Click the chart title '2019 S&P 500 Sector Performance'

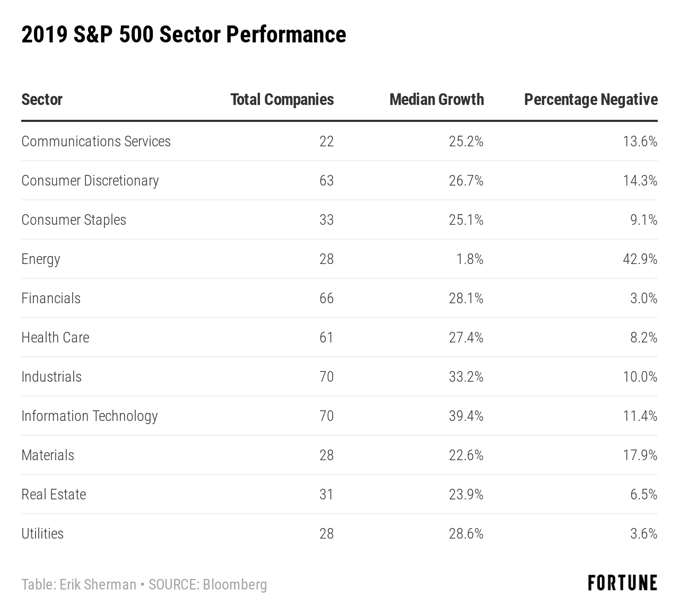click(184, 35)
